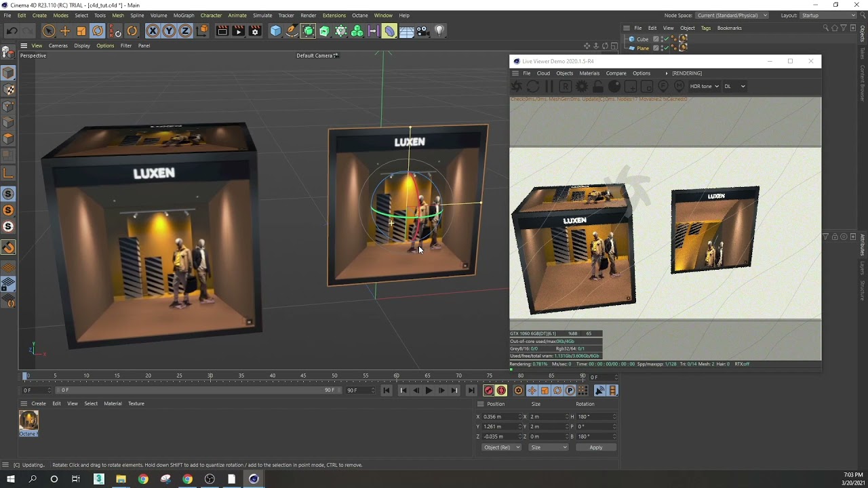
Task: Click Live Viewer clay mode sphere icon
Action: (x=614, y=86)
